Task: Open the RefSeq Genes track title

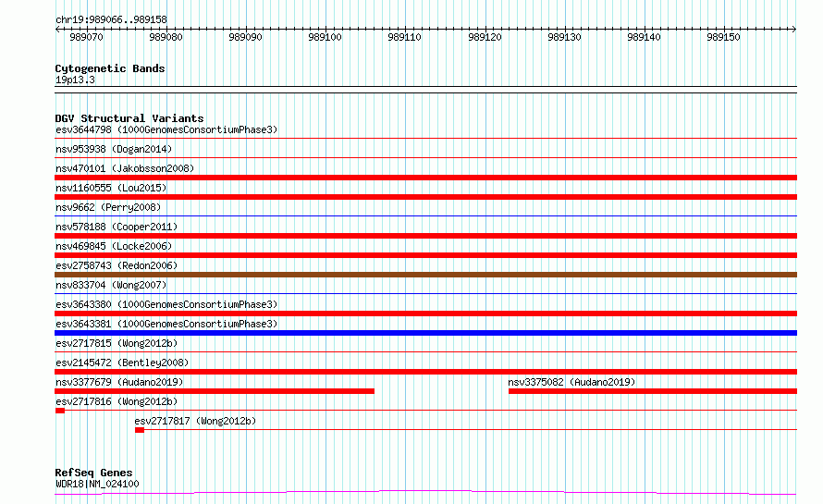Action: tap(93, 473)
